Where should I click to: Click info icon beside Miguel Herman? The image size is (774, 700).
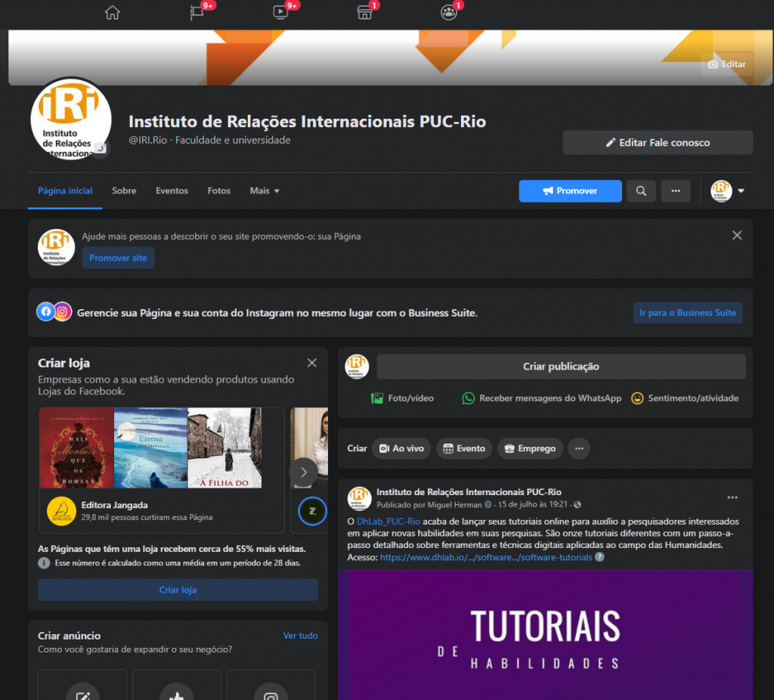488,504
